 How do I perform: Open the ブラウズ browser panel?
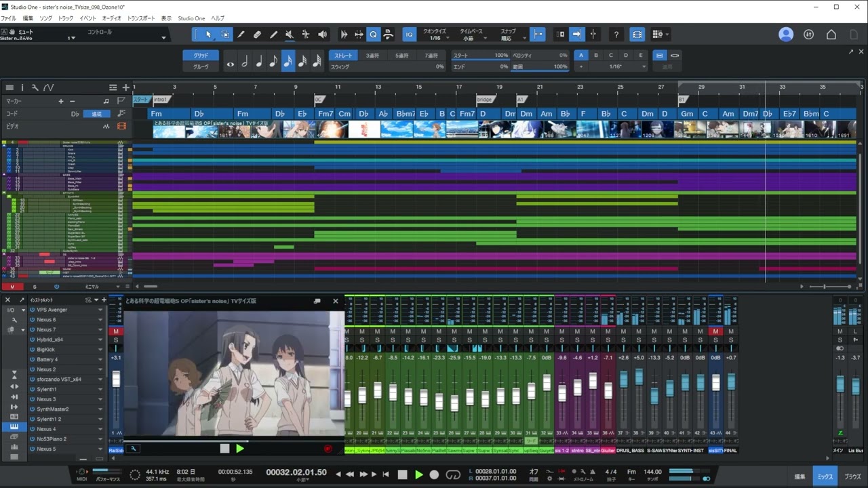point(852,476)
